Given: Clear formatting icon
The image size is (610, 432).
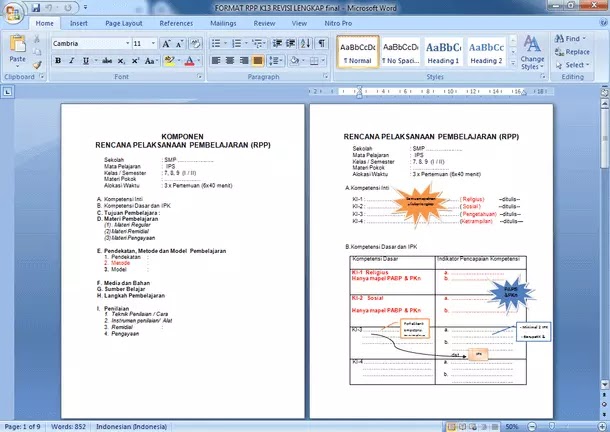Looking at the screenshot, I should (x=195, y=44).
